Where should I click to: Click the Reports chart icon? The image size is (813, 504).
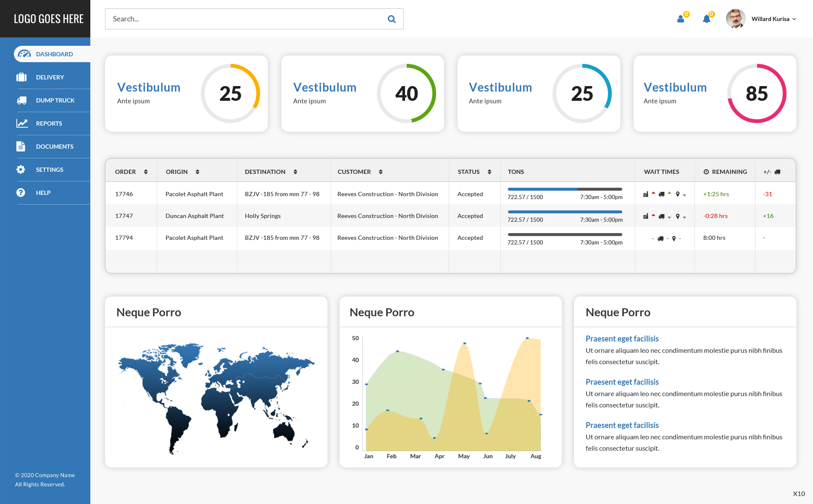point(22,123)
